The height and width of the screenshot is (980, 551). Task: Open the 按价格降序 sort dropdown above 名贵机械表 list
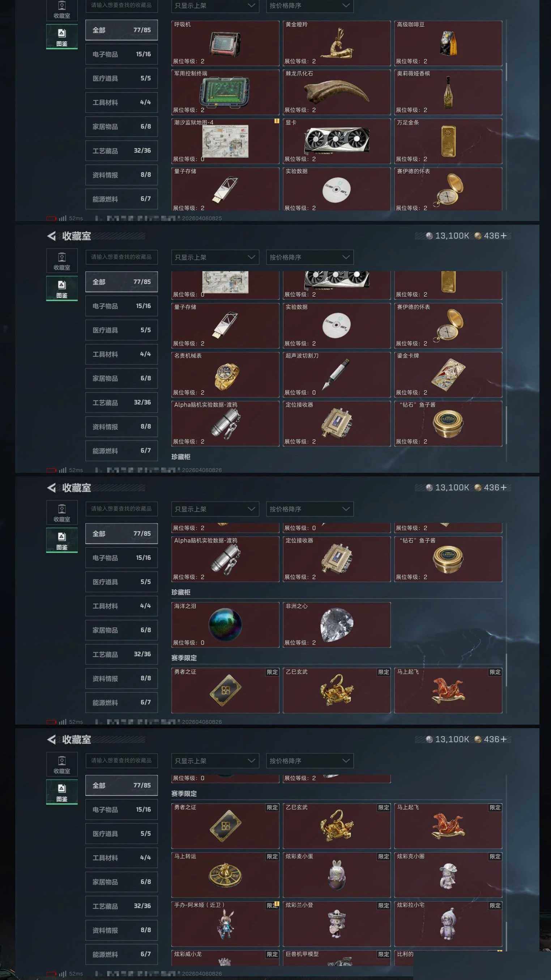pyautogui.click(x=309, y=257)
